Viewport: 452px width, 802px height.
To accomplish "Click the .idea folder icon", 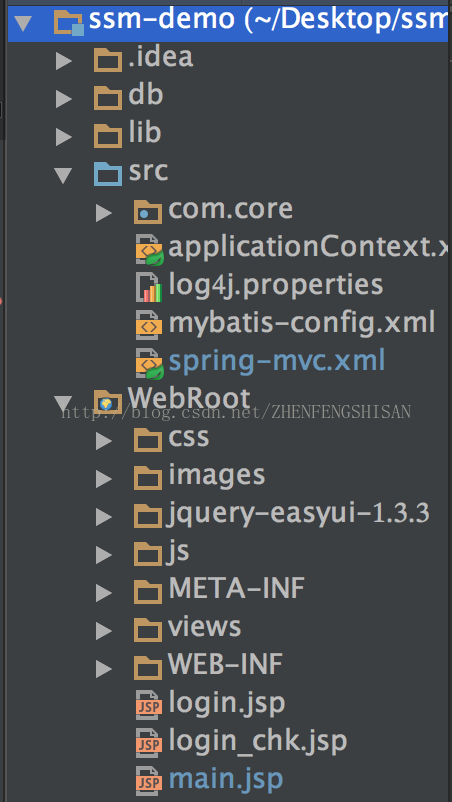I will click(x=108, y=60).
